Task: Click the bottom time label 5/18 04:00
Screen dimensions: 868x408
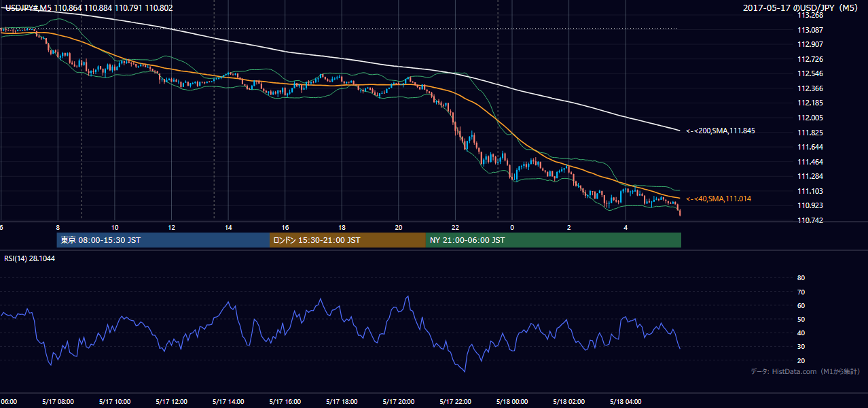Action: click(626, 401)
